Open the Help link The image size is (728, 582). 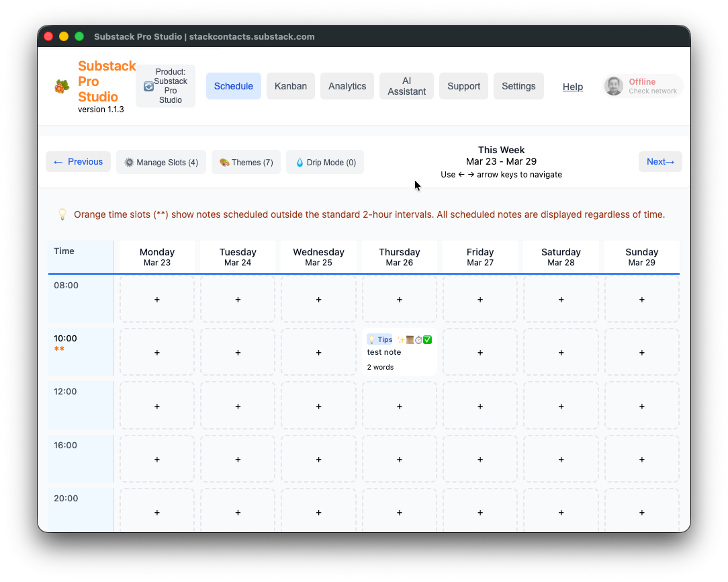tap(573, 87)
